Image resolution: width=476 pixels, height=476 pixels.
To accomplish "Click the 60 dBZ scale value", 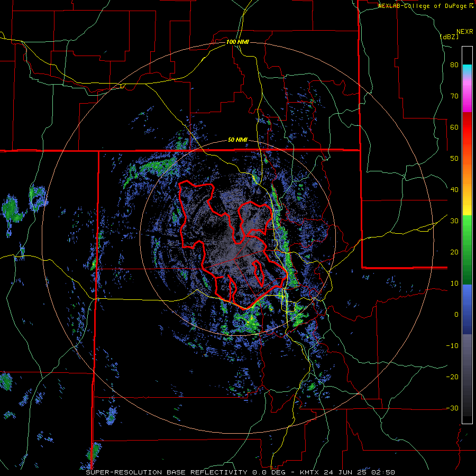I will 454,127.
